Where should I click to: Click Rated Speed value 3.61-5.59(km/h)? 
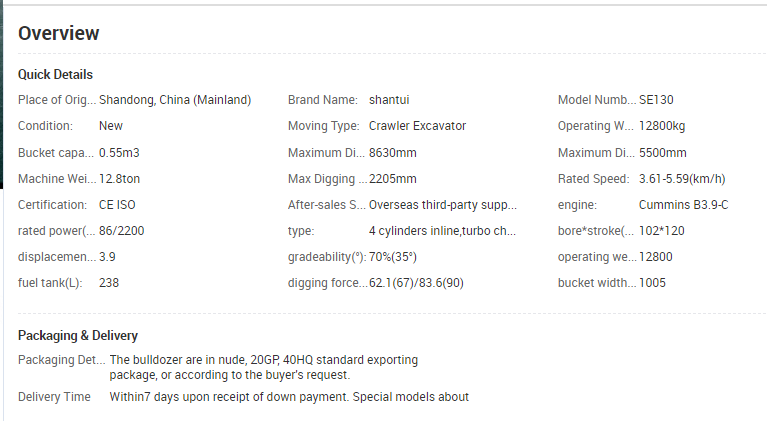(682, 179)
